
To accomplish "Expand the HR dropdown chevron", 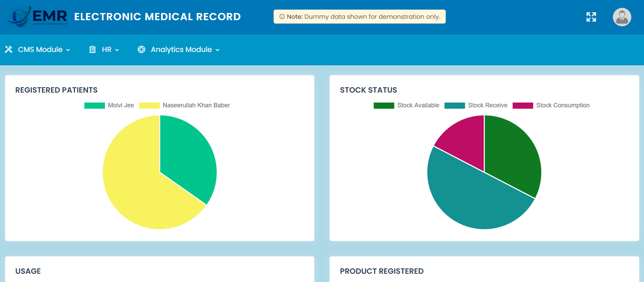I will [x=117, y=50].
